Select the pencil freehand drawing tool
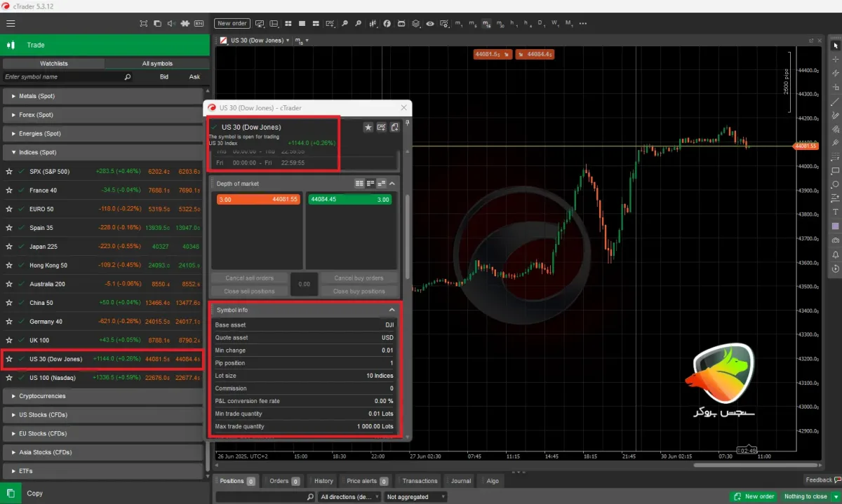The width and height of the screenshot is (842, 504). [x=835, y=115]
